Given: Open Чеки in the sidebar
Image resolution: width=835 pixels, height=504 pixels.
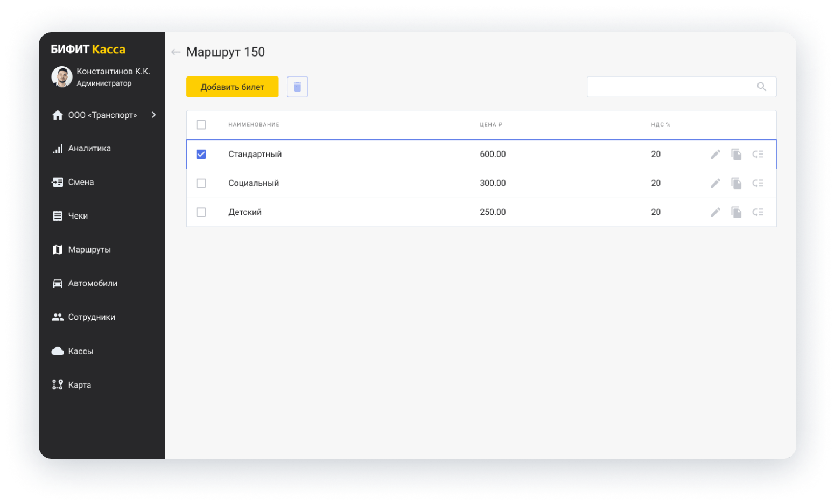Looking at the screenshot, I should [x=78, y=216].
